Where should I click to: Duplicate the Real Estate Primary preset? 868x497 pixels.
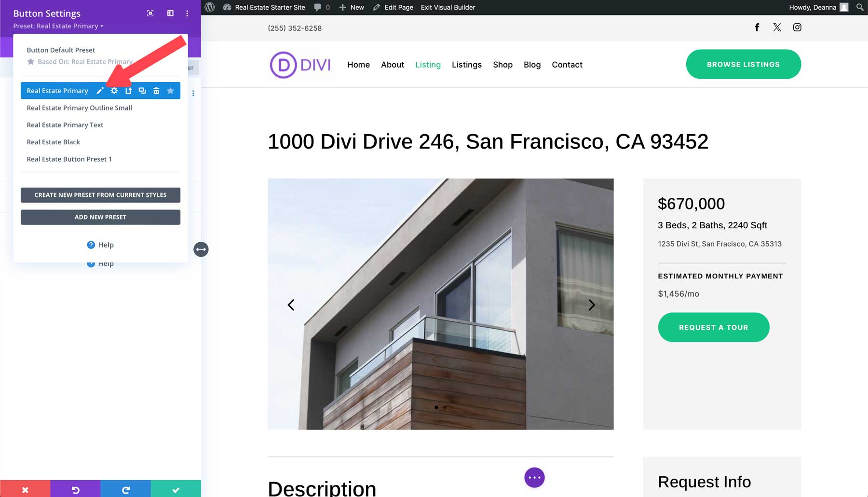pos(142,90)
